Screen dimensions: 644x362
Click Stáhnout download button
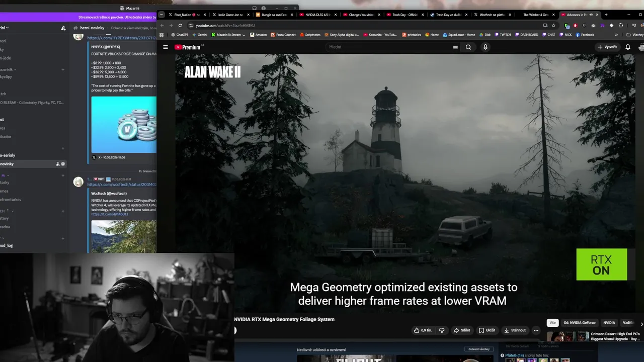[x=515, y=330]
